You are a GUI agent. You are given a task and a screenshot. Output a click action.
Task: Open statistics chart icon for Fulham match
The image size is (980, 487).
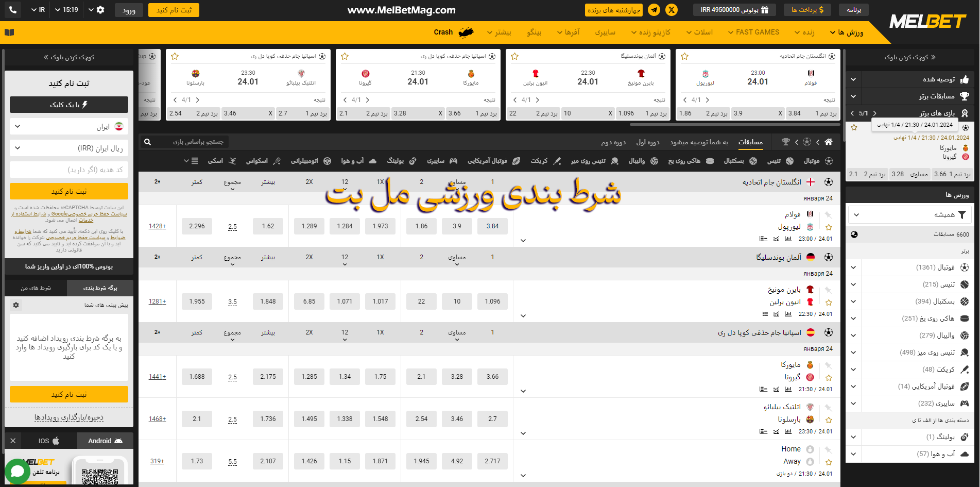pyautogui.click(x=788, y=239)
